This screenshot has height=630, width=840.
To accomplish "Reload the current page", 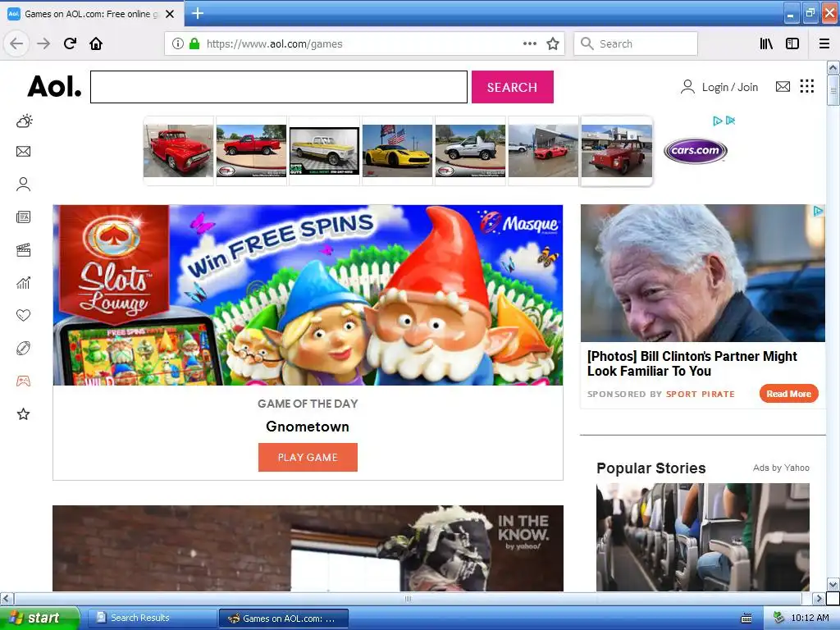I will 70,43.
